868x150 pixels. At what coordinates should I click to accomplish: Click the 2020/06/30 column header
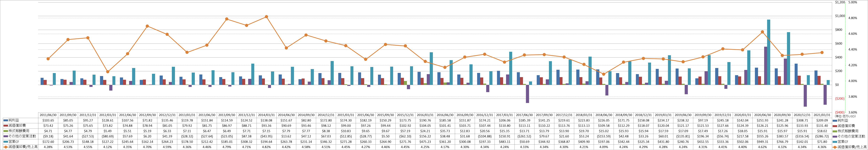pos(763,115)
